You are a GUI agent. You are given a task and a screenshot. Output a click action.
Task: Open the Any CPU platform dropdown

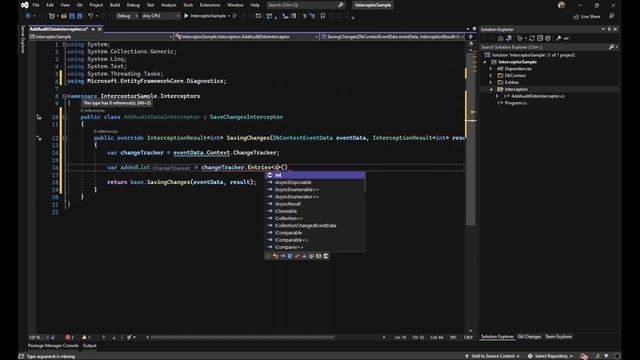161,16
